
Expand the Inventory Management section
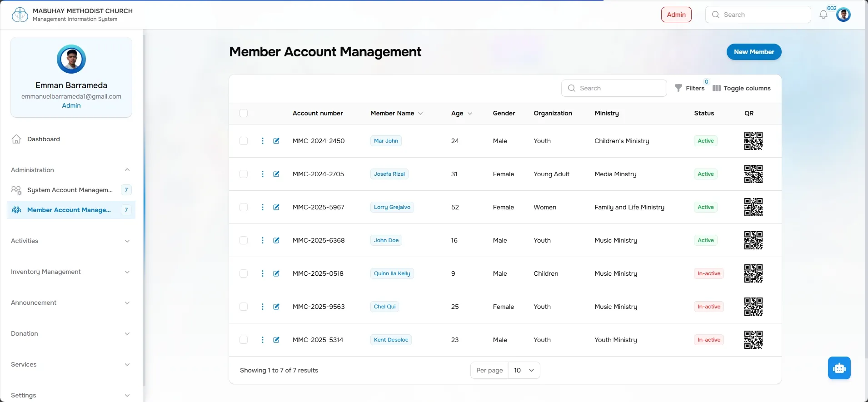(x=70, y=272)
